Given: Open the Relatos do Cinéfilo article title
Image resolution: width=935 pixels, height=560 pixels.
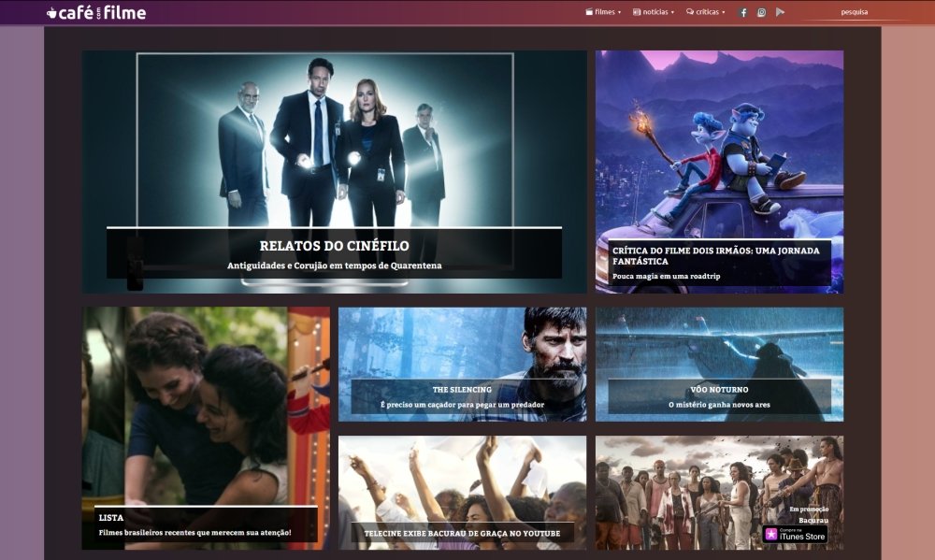Looking at the screenshot, I should pyautogui.click(x=334, y=246).
